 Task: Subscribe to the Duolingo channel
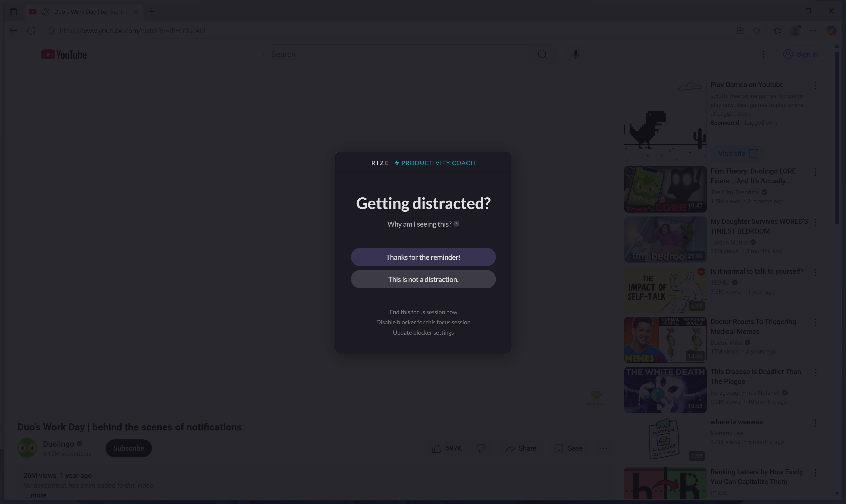point(128,448)
